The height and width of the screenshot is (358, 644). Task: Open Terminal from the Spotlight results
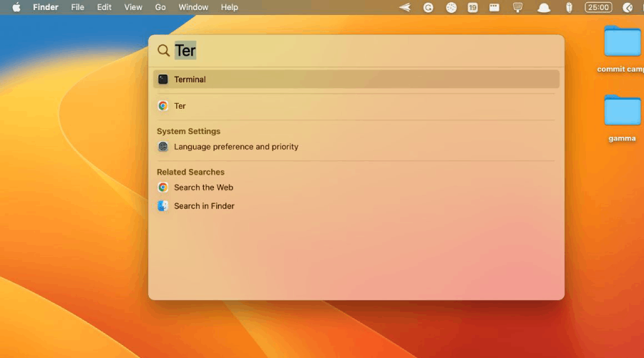[190, 79]
